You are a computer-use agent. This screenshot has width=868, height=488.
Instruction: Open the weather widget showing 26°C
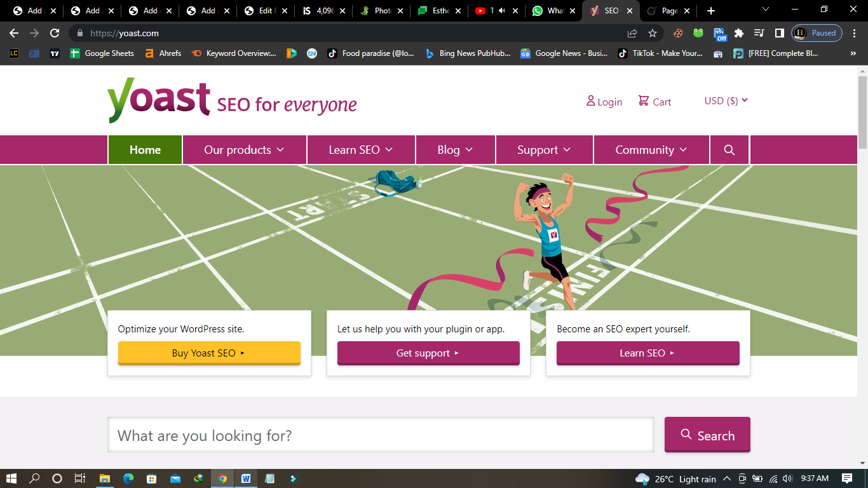[675, 478]
